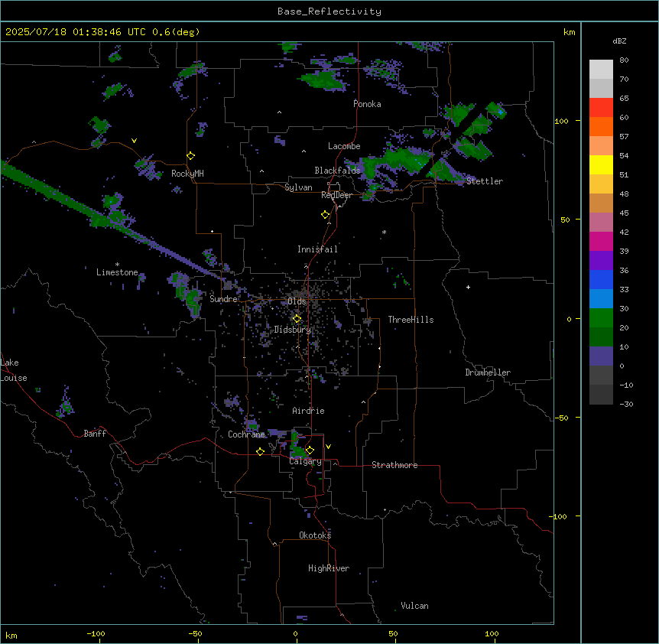This screenshot has width=659, height=644.
Task: Click the km unit label at bottom left
Action: (x=11, y=635)
